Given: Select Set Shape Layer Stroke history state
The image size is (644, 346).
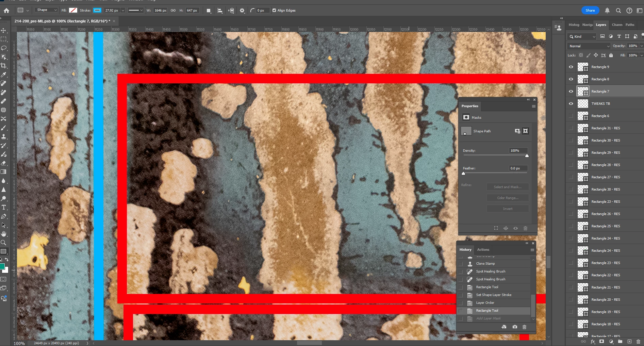Looking at the screenshot, I should click(494, 295).
